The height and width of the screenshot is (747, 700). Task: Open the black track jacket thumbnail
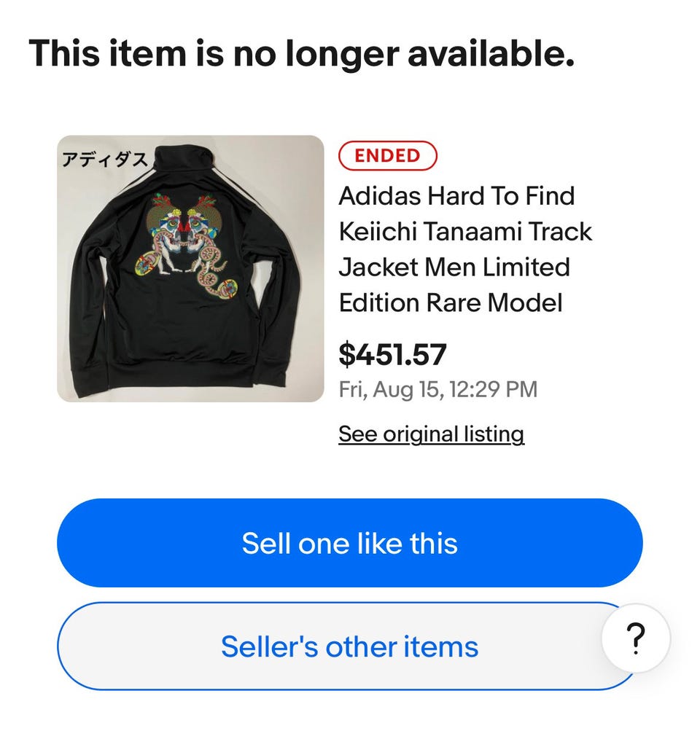190,268
